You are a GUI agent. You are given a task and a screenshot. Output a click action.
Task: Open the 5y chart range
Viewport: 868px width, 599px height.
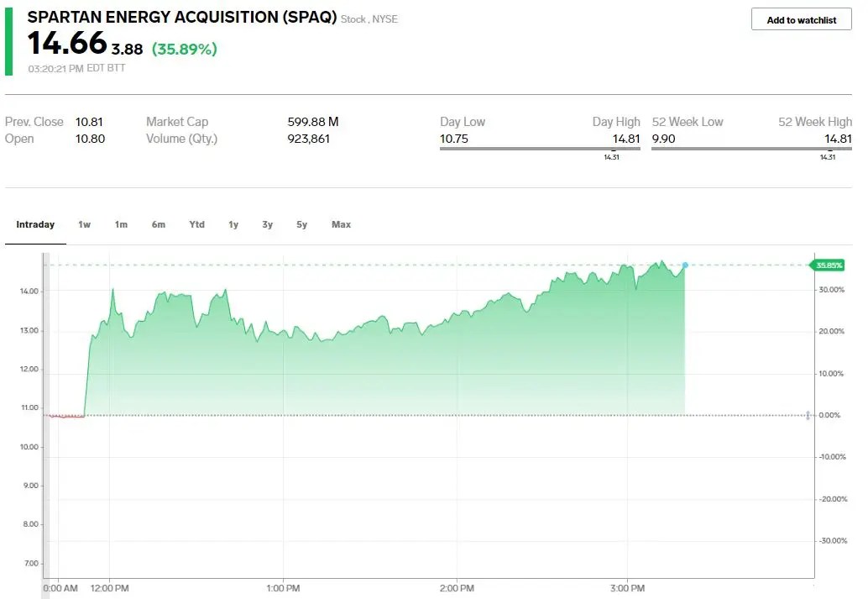coord(301,224)
